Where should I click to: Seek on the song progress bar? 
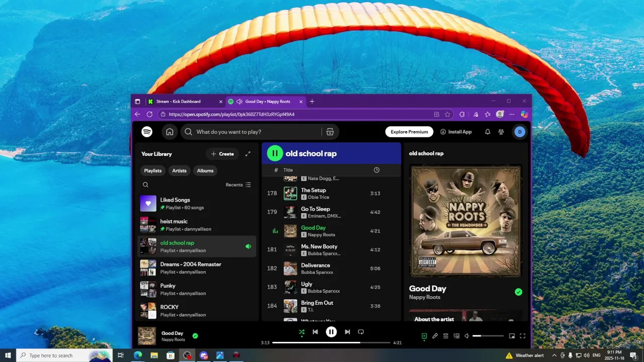pyautogui.click(x=331, y=342)
